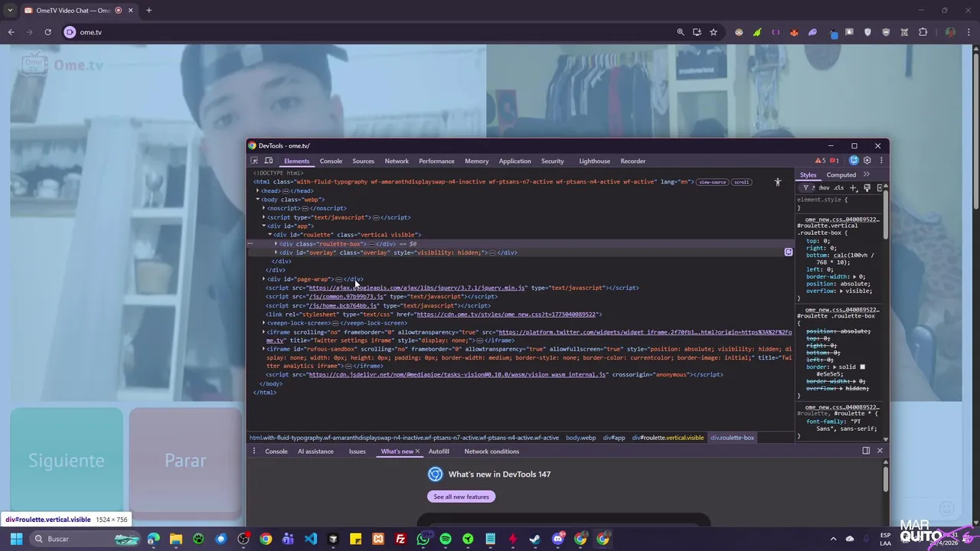
Task: Toggle the .cls classes panel
Action: (839, 187)
